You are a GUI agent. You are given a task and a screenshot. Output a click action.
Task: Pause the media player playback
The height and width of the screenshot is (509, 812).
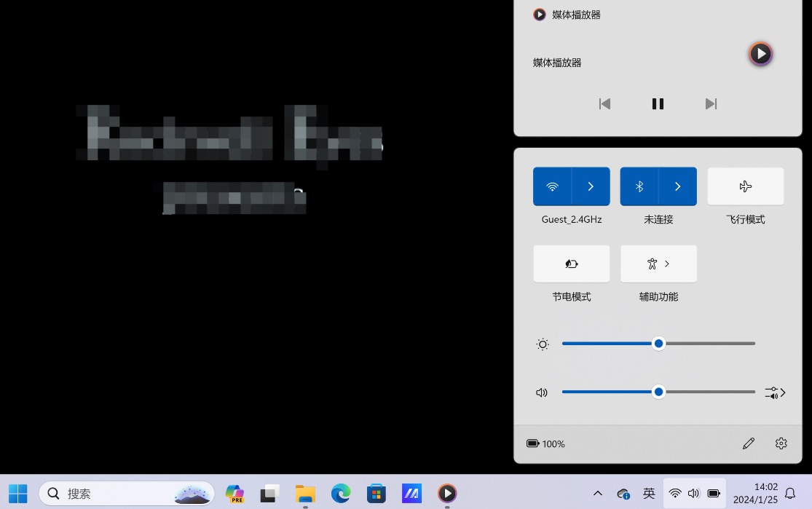tap(658, 104)
